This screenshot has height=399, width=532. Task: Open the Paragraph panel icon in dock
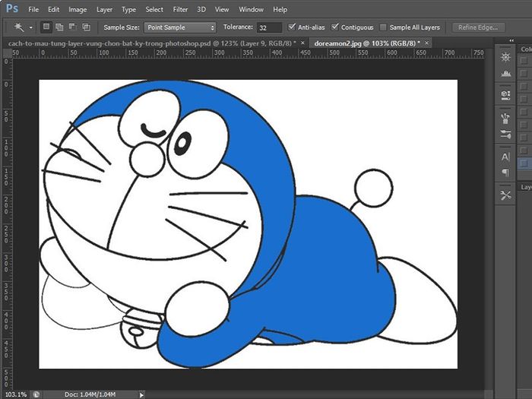[x=505, y=173]
